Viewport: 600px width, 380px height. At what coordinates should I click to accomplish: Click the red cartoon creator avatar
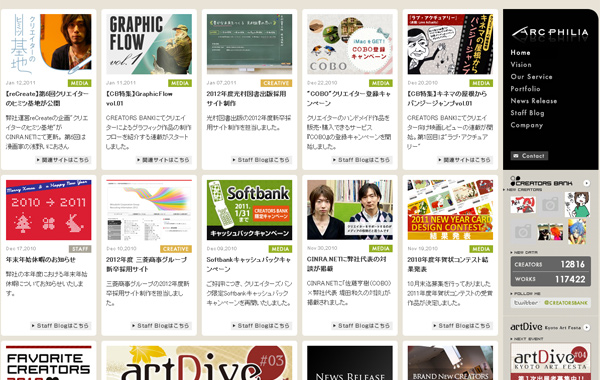pos(523,205)
